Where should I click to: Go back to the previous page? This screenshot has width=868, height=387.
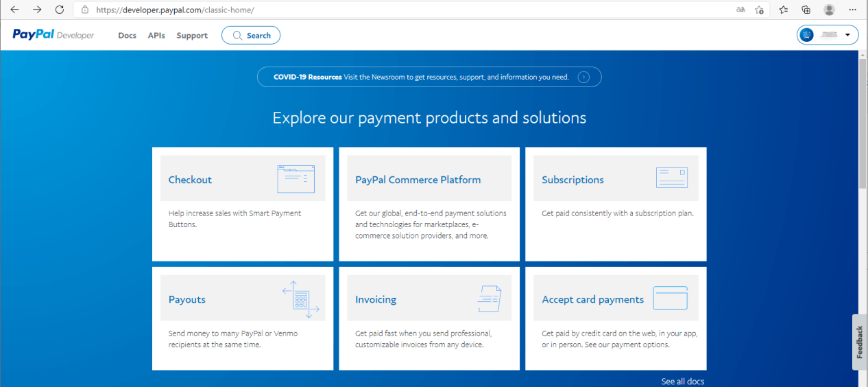pyautogui.click(x=14, y=10)
